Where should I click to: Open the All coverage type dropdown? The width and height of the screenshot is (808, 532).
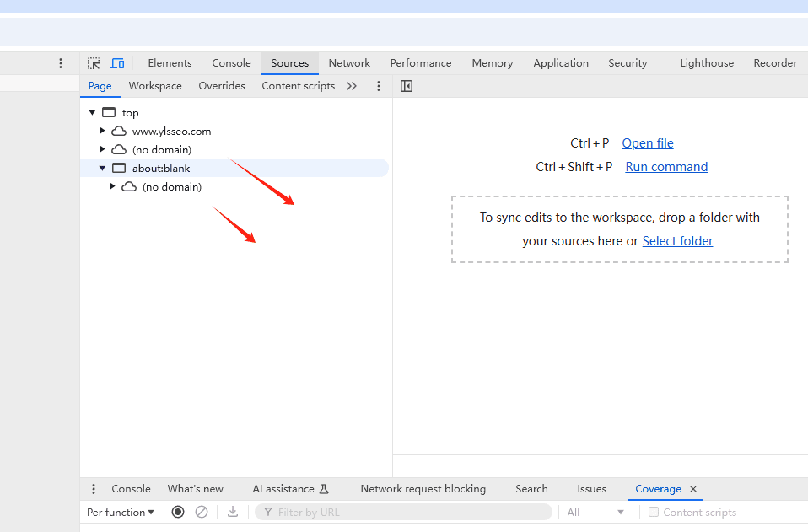(595, 512)
